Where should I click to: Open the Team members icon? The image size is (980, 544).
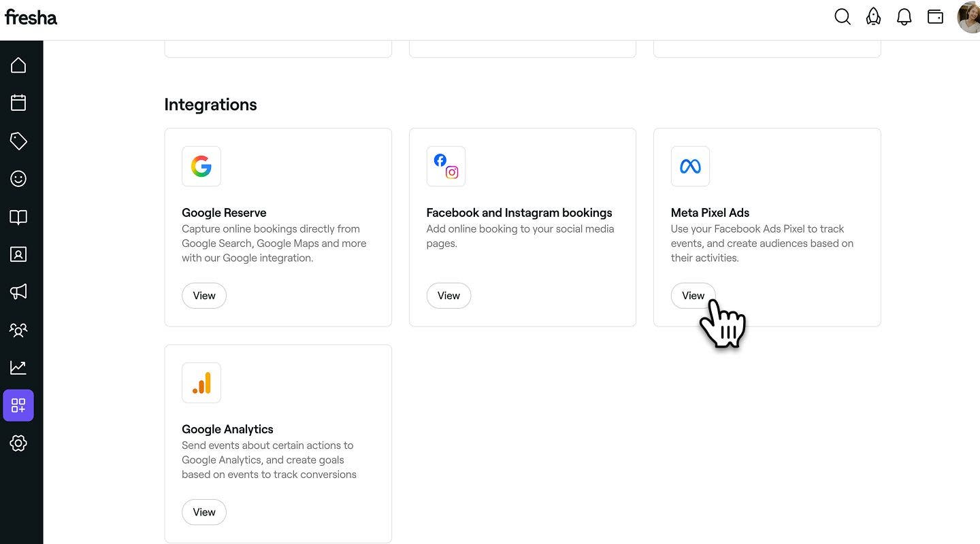(x=18, y=330)
